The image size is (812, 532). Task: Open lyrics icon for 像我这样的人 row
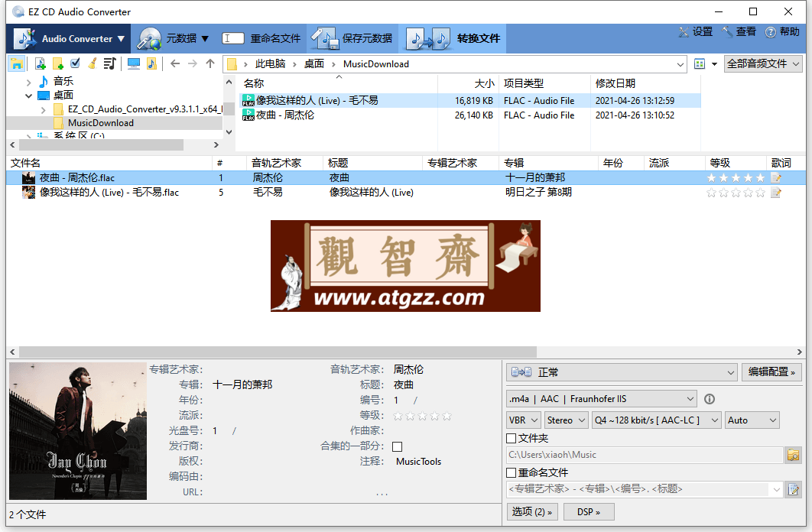(x=776, y=193)
